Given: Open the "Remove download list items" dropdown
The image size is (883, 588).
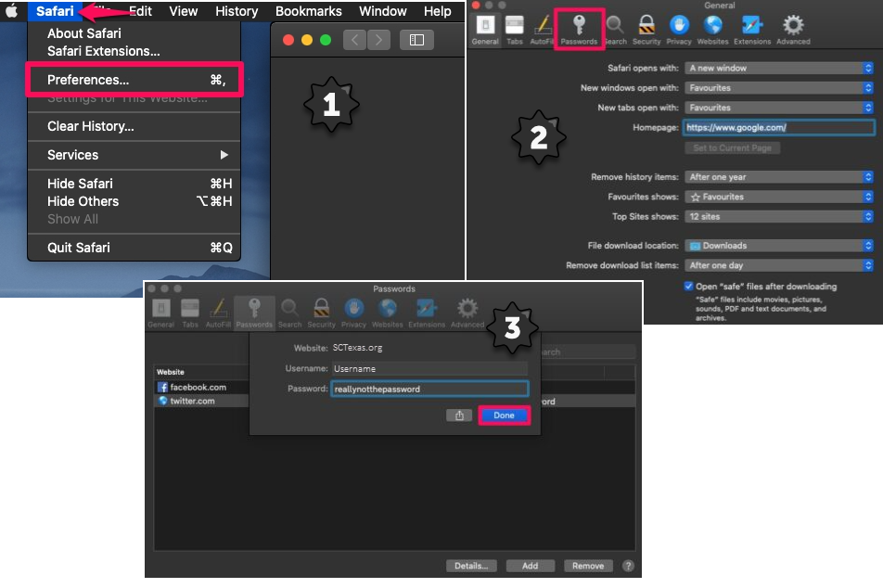Looking at the screenshot, I should tap(779, 265).
